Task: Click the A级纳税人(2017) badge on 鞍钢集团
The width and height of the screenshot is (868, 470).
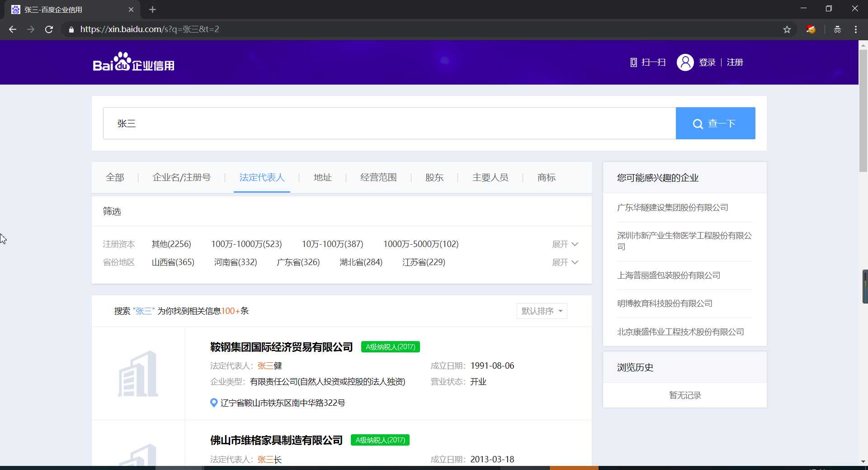Action: coord(391,347)
